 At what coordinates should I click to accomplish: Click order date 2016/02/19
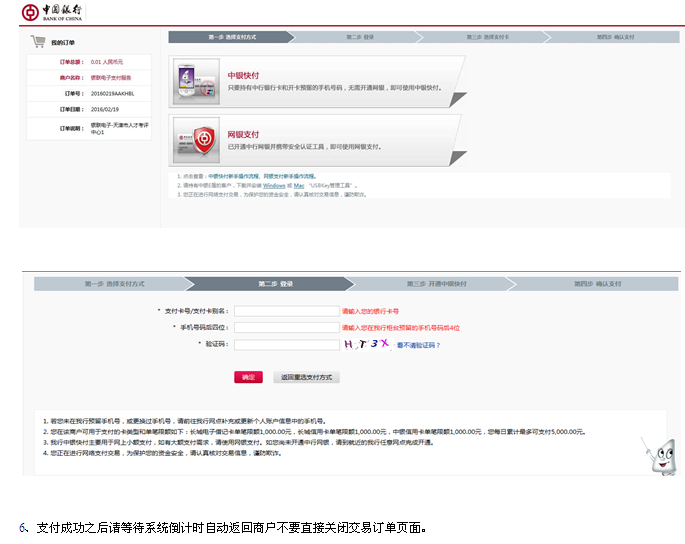click(105, 109)
